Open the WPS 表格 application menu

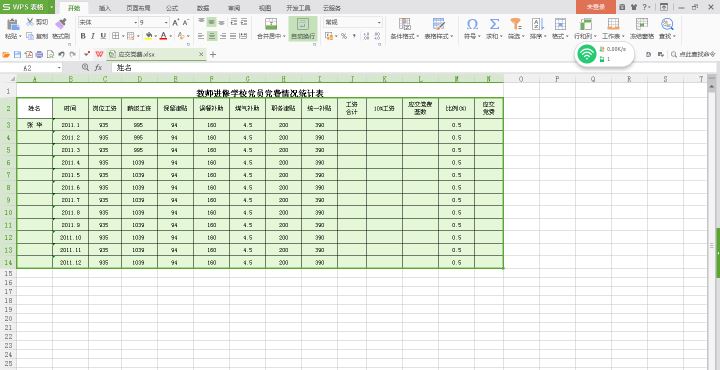click(28, 7)
